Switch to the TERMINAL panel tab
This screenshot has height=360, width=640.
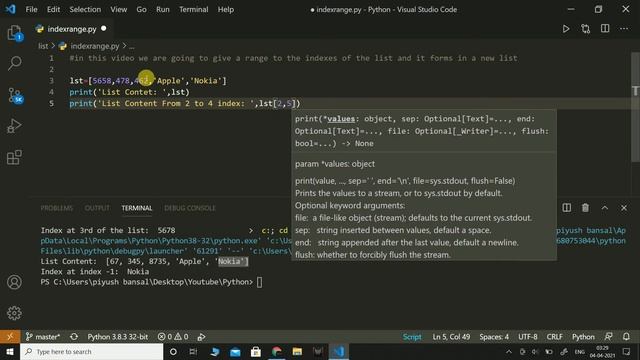pyautogui.click(x=136, y=208)
